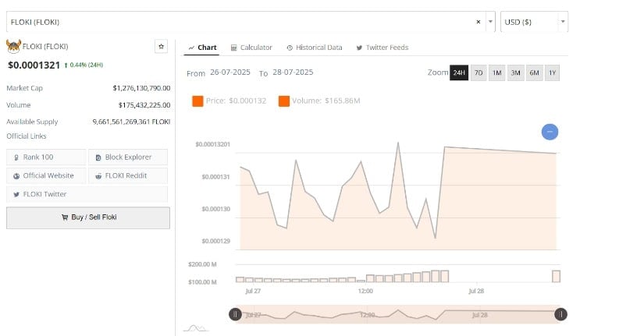Click the market cap value $1,276,130,790.00
The height and width of the screenshot is (336, 644).
point(141,88)
